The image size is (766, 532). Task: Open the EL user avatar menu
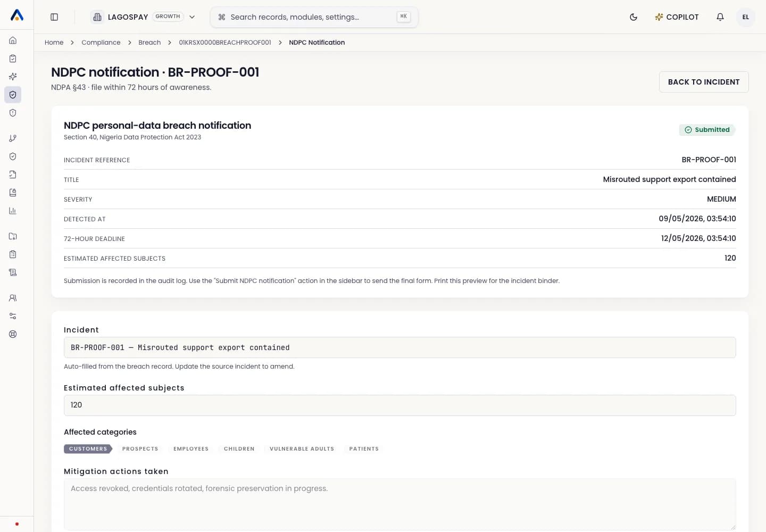pyautogui.click(x=746, y=17)
